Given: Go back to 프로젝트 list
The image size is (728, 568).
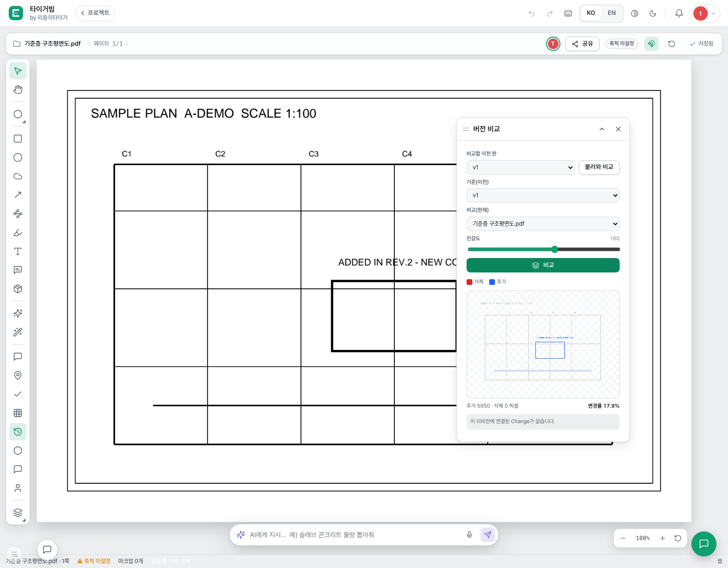Looking at the screenshot, I should (x=95, y=13).
